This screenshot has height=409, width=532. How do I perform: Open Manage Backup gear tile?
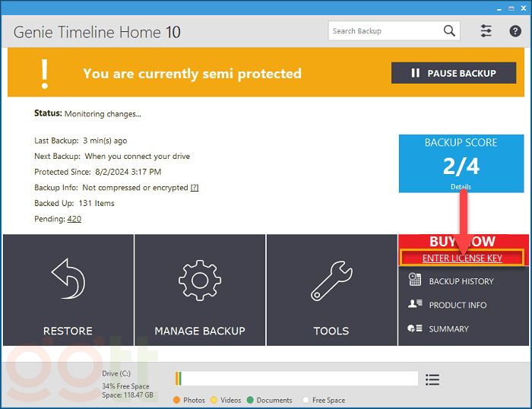[x=200, y=290]
